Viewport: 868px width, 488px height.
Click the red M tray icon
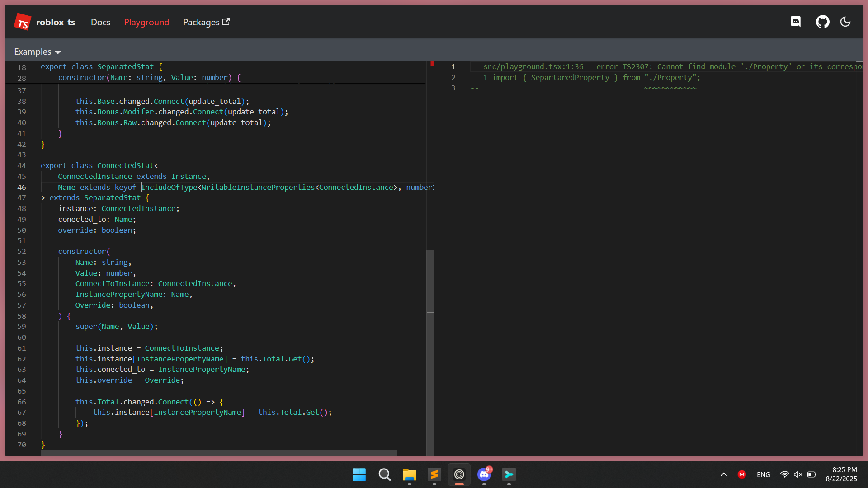[742, 474]
